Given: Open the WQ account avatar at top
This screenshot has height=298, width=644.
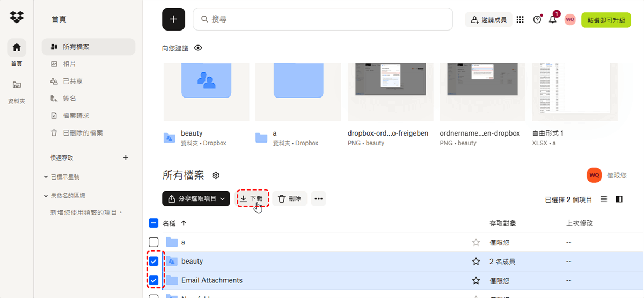Looking at the screenshot, I should [x=570, y=19].
